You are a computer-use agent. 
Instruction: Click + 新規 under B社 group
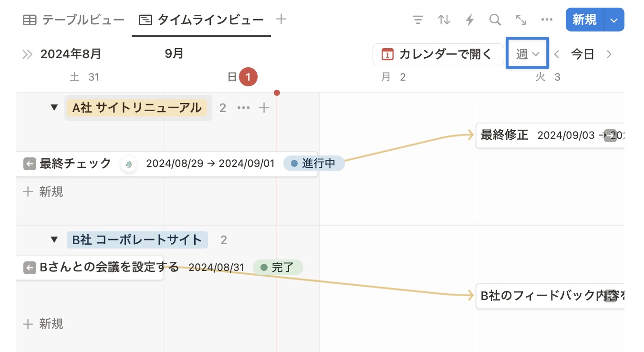tap(43, 324)
